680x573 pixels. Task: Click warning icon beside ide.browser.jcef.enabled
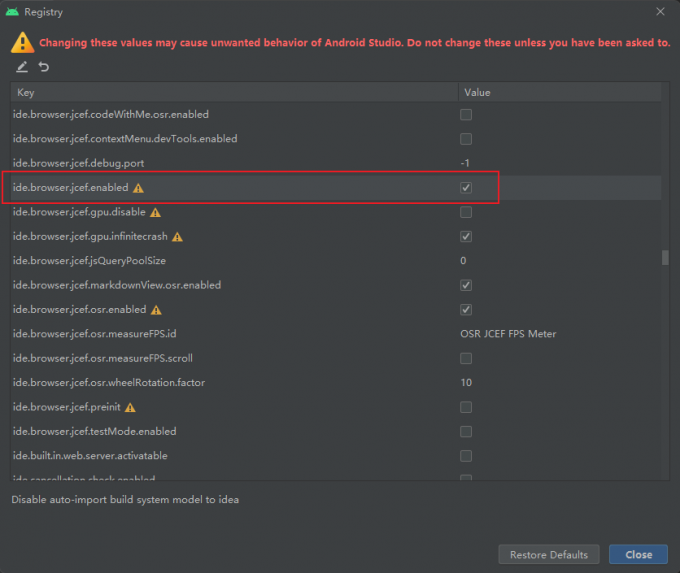[x=138, y=188]
